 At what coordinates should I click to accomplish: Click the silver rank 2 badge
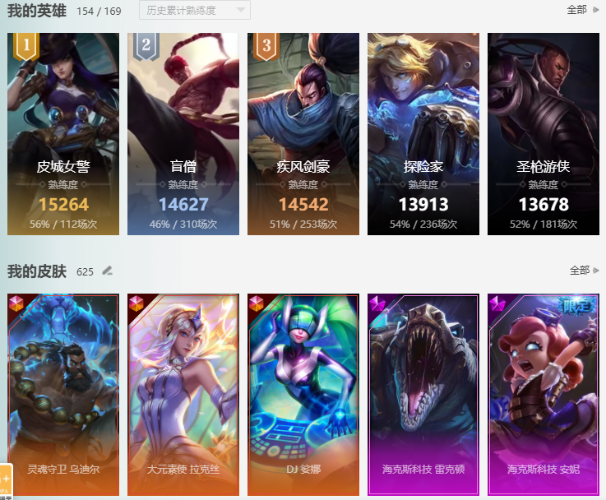pyautogui.click(x=146, y=46)
